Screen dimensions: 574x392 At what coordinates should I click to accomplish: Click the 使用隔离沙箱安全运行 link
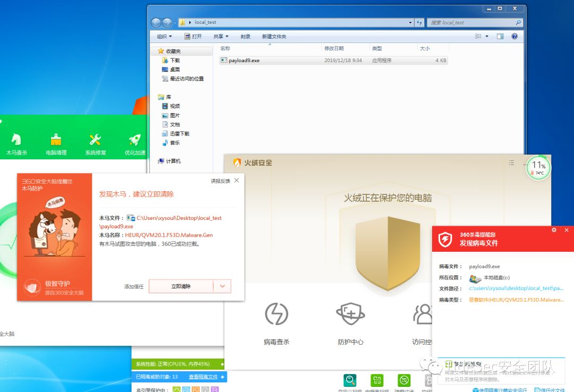click(500, 389)
